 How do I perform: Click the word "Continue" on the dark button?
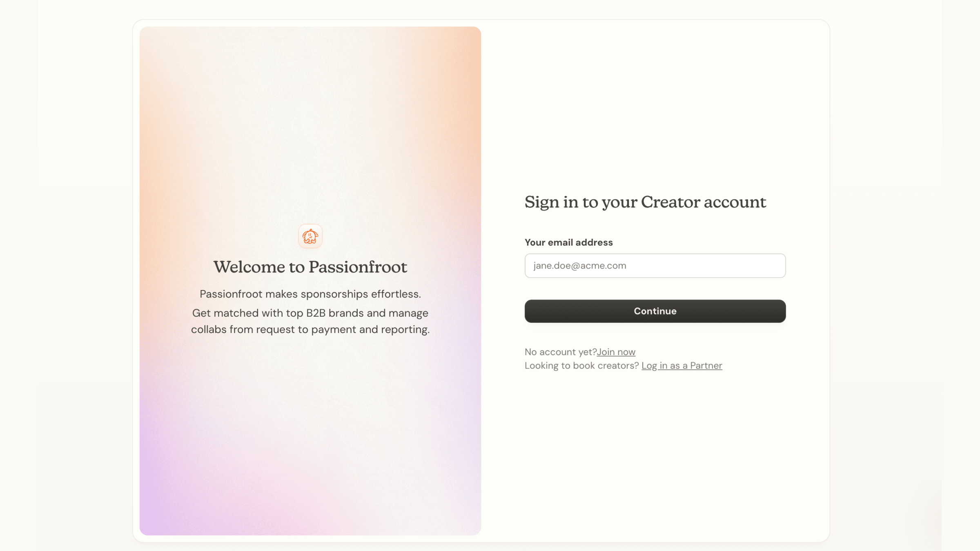pos(655,311)
